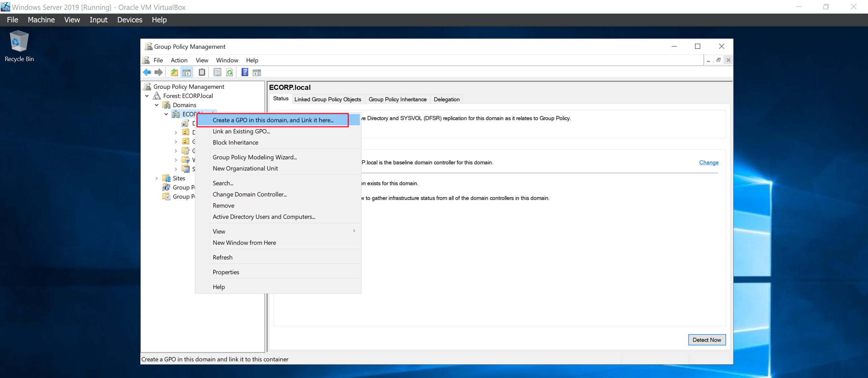Open the View submenu arrow in context menu

(354, 231)
